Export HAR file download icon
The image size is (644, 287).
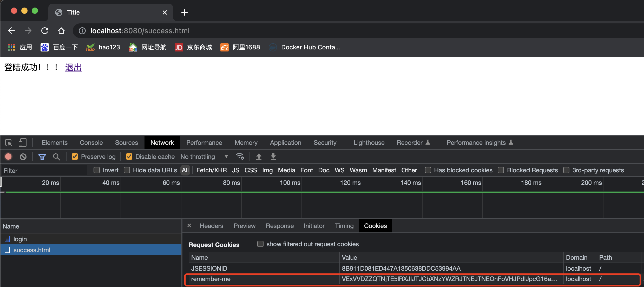273,157
